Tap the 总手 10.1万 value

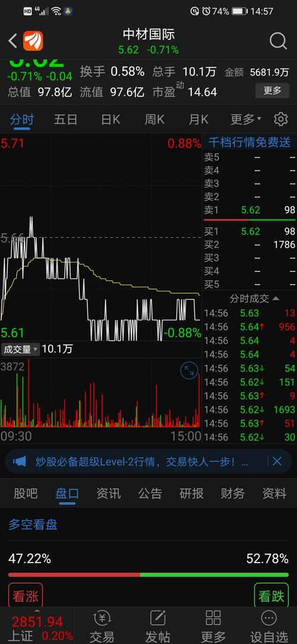point(199,71)
